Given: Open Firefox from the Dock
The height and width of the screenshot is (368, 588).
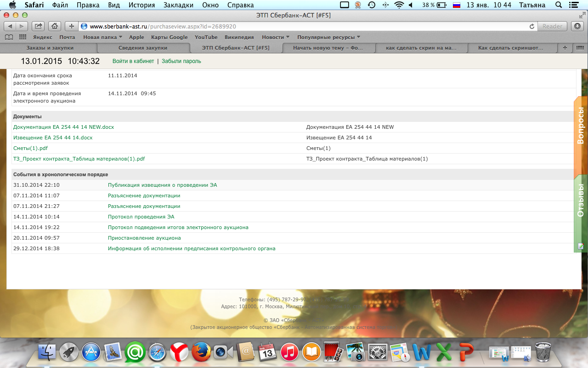Looking at the screenshot, I should (x=201, y=353).
